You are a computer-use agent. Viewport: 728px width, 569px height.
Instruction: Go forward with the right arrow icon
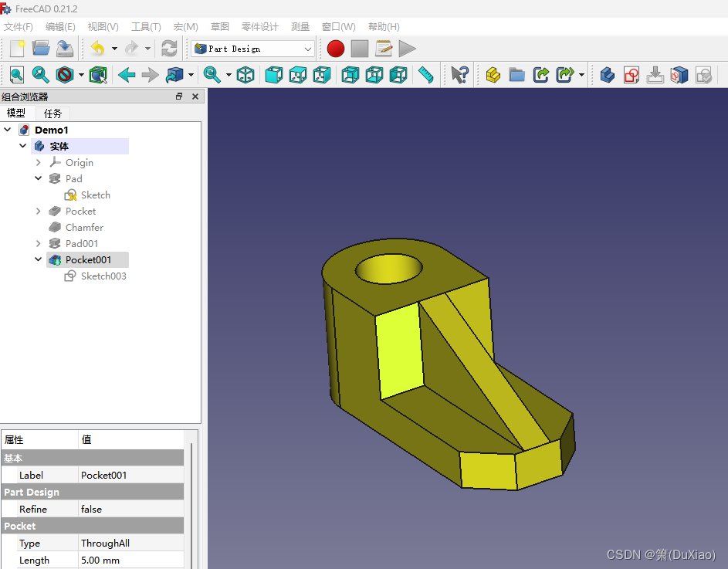[x=151, y=75]
